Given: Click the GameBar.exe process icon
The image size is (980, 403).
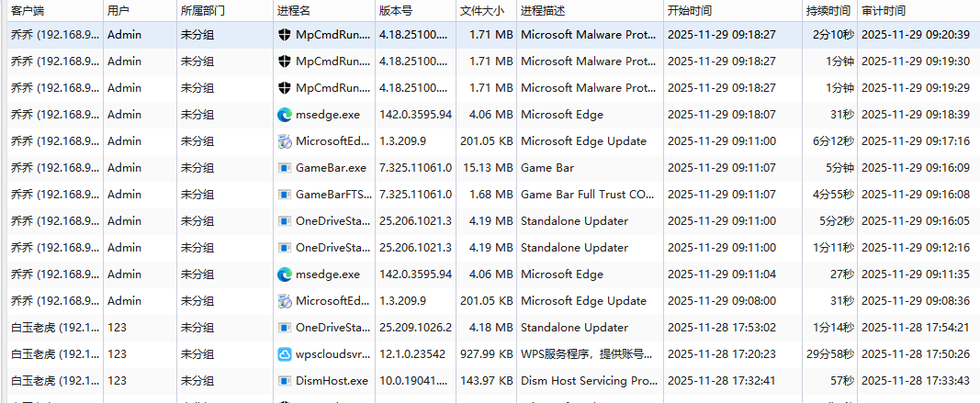Looking at the screenshot, I should coord(285,168).
